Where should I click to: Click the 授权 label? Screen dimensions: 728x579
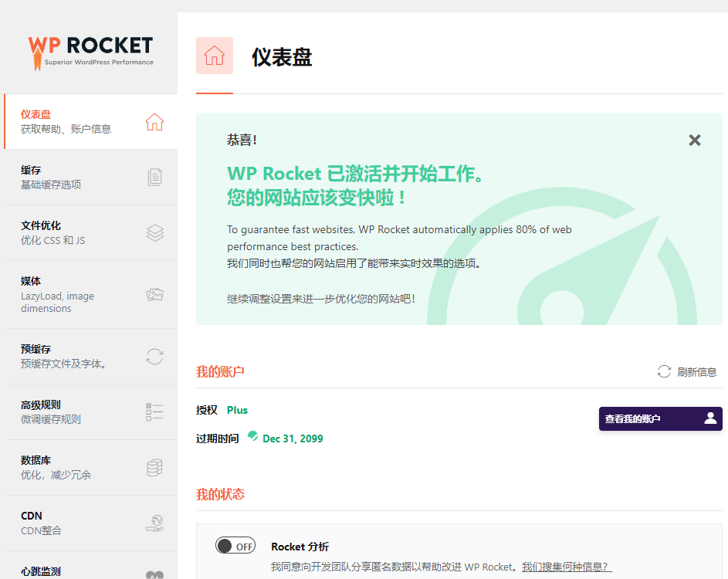click(x=207, y=411)
